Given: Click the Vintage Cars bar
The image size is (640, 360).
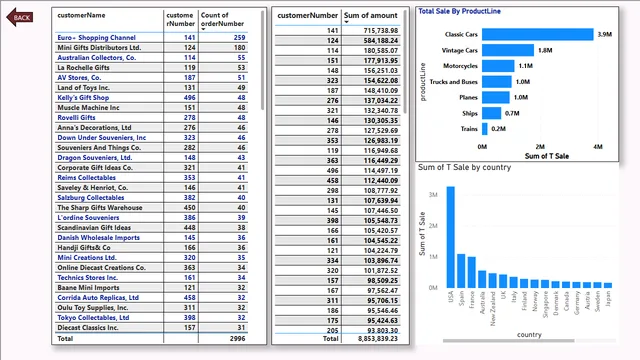Looking at the screenshot, I should (x=508, y=50).
